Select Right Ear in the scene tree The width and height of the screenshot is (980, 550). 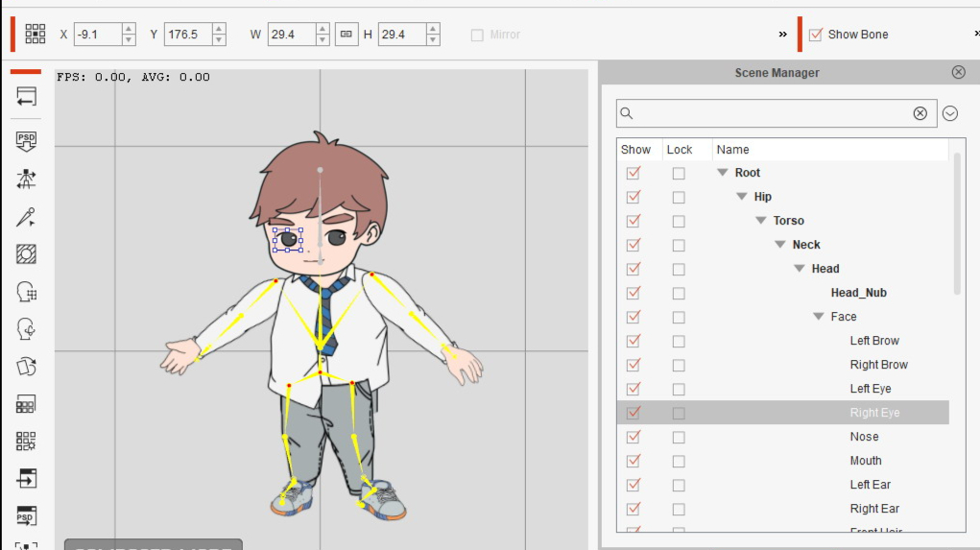click(x=874, y=509)
